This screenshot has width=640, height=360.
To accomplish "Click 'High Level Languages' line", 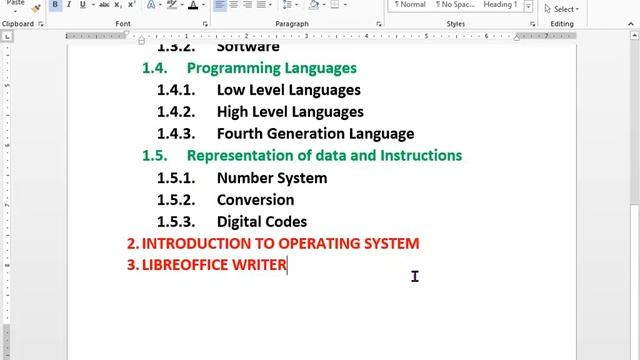I will tap(290, 112).
